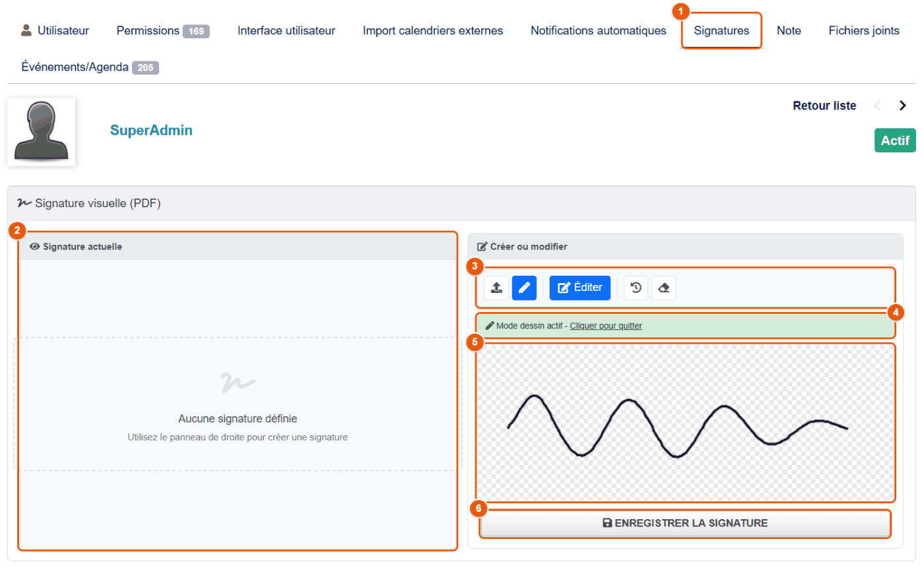The width and height of the screenshot is (924, 568).
Task: Click the SuperAdmin user name
Action: click(151, 131)
